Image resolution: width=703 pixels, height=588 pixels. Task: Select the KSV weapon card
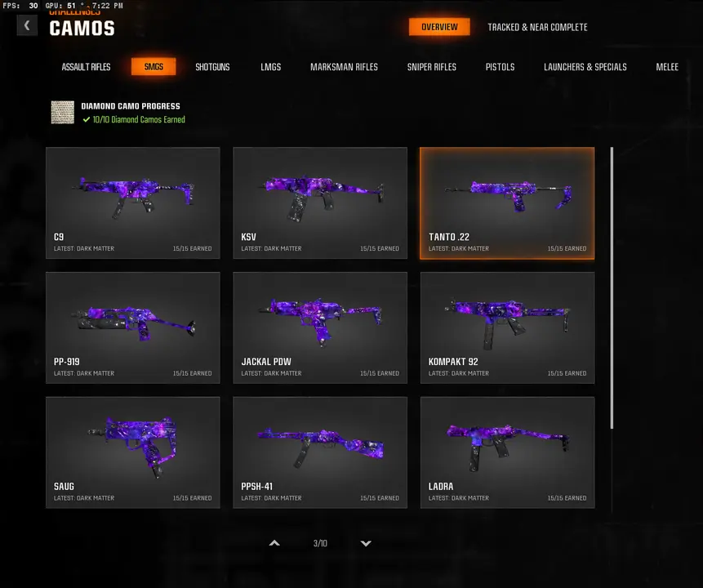[320, 203]
